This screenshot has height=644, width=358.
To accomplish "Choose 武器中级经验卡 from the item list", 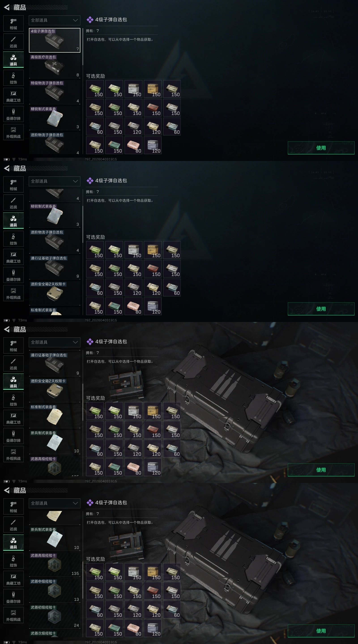I will (x=55, y=591).
